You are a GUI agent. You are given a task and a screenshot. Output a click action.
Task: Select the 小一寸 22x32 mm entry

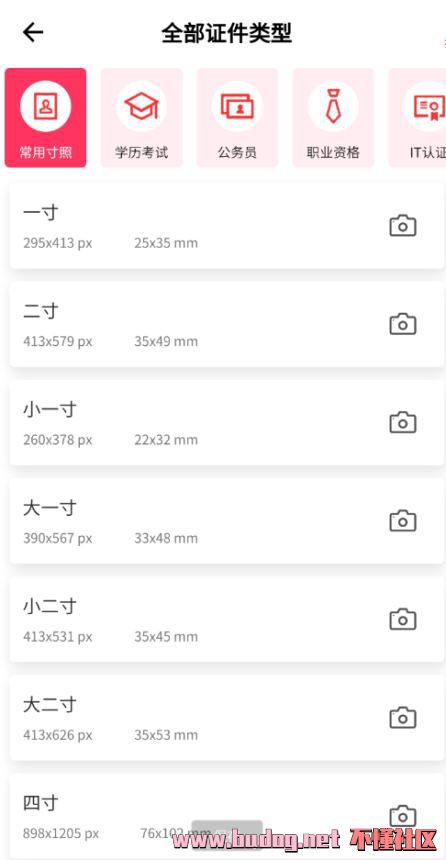pos(227,423)
